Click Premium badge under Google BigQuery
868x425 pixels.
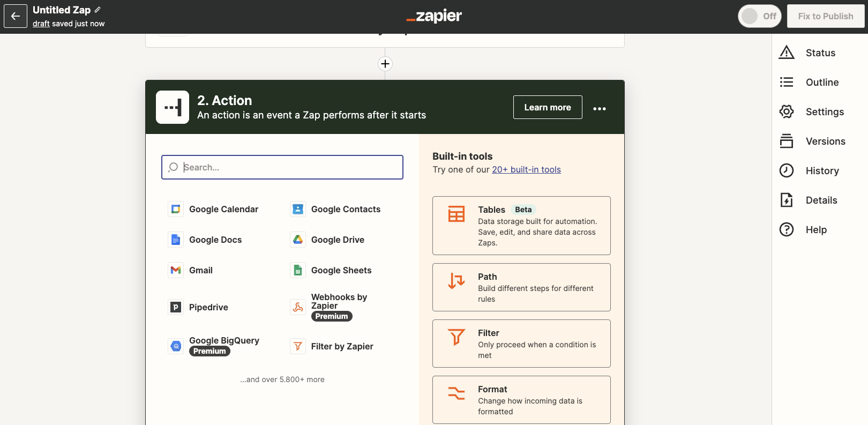(x=209, y=351)
